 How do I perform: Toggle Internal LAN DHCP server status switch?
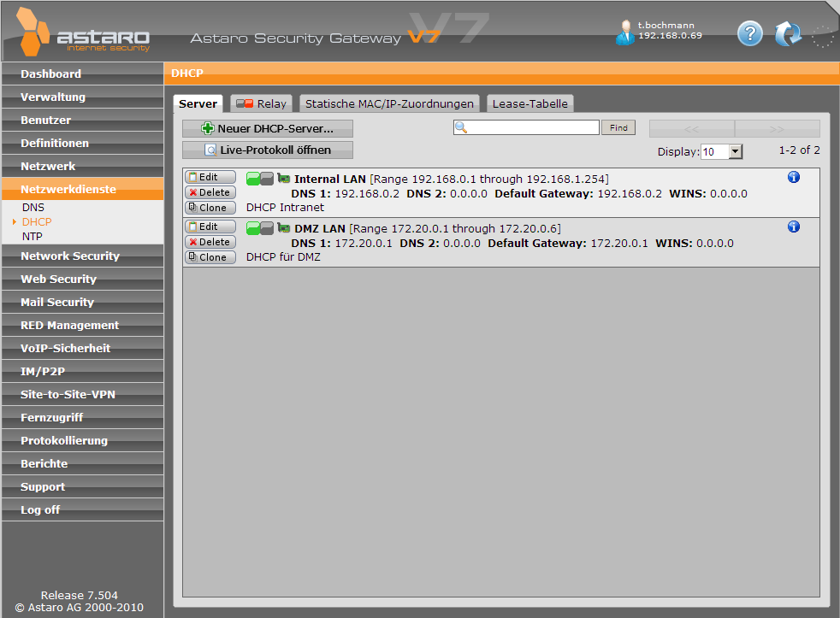[x=260, y=179]
